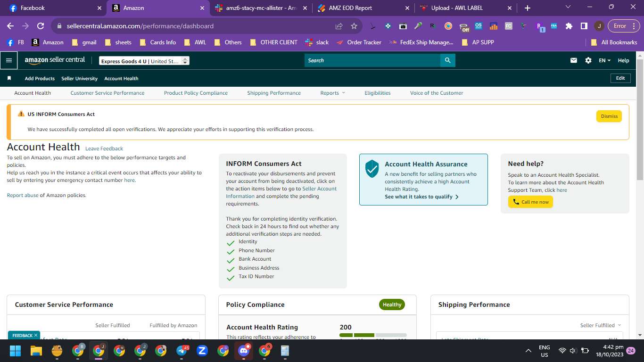Dismiss the US INFORM Consumers Act banner
The image size is (644, 362).
click(609, 116)
